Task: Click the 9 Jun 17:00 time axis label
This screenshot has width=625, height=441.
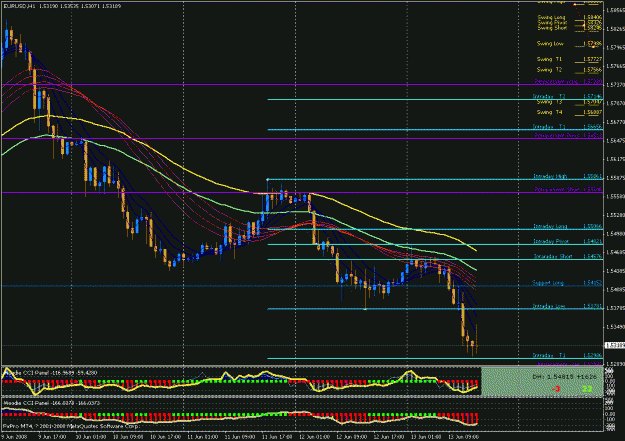Action: click(x=52, y=437)
